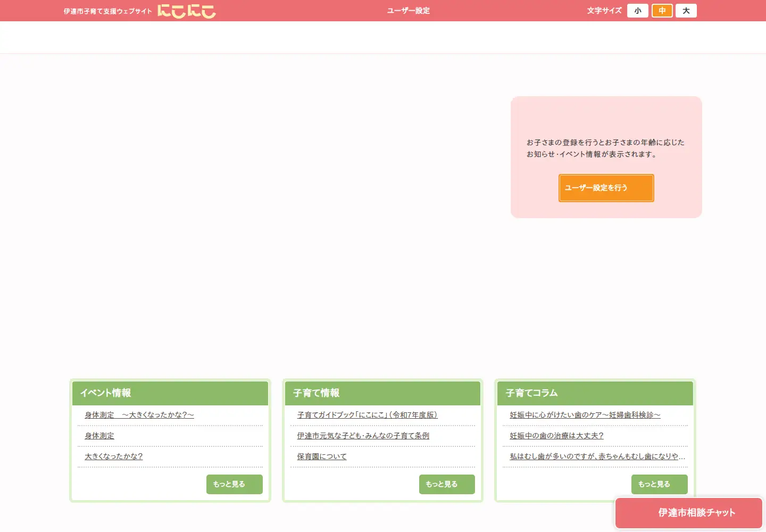766x532 pixels.
Task: Open 身体測定 ～大きくなったかな?～ event link
Action: pyautogui.click(x=139, y=415)
